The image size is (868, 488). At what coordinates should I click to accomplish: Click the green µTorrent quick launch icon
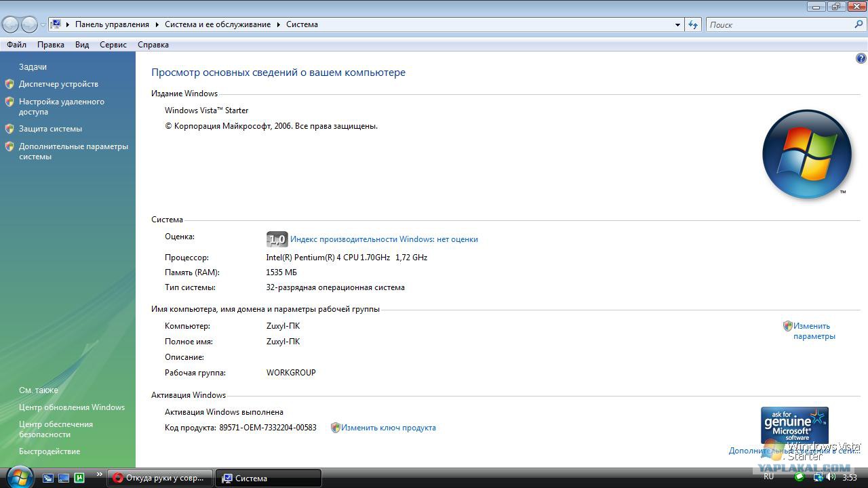point(79,478)
